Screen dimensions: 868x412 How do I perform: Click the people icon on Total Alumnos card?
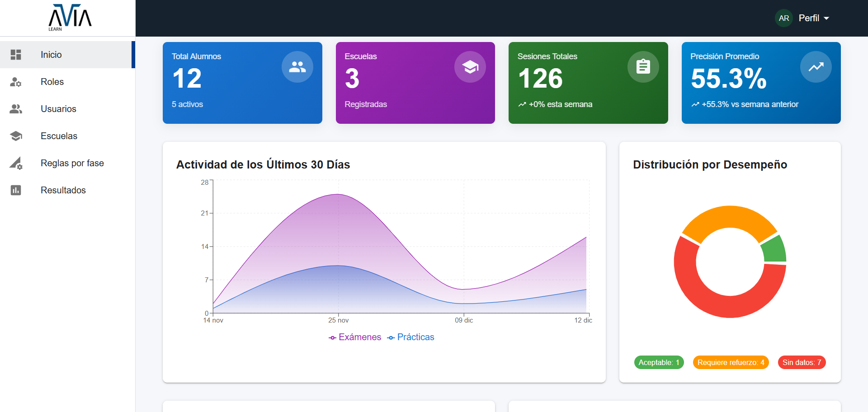[297, 67]
